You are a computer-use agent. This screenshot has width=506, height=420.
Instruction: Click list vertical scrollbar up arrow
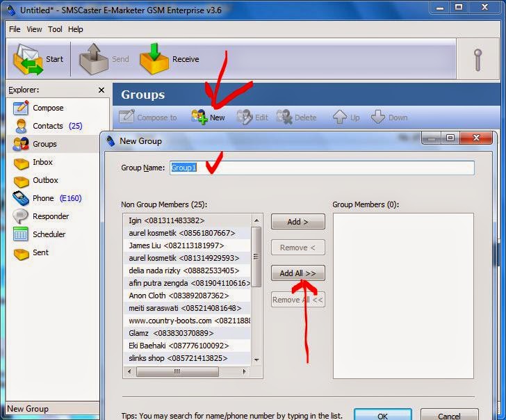[x=256, y=220]
